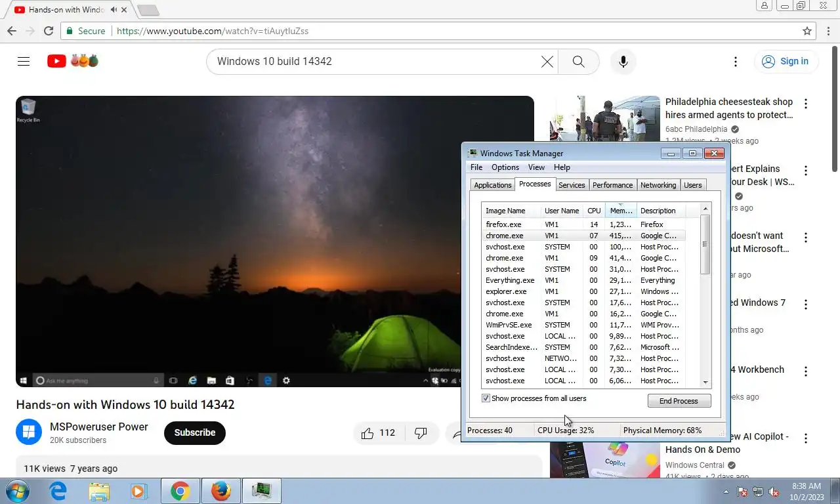Screen dimensions: 840x504
Task: Switch to the Networking tab
Action: pyautogui.click(x=658, y=185)
